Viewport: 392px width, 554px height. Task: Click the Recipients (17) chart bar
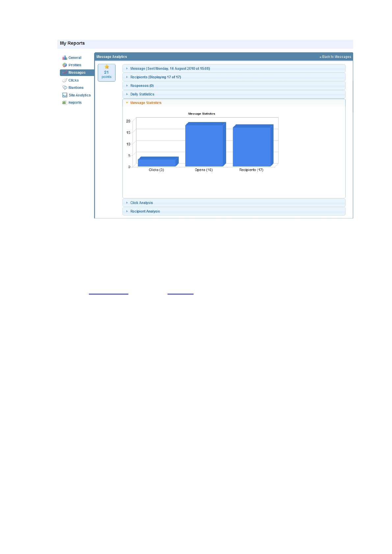coord(253,145)
